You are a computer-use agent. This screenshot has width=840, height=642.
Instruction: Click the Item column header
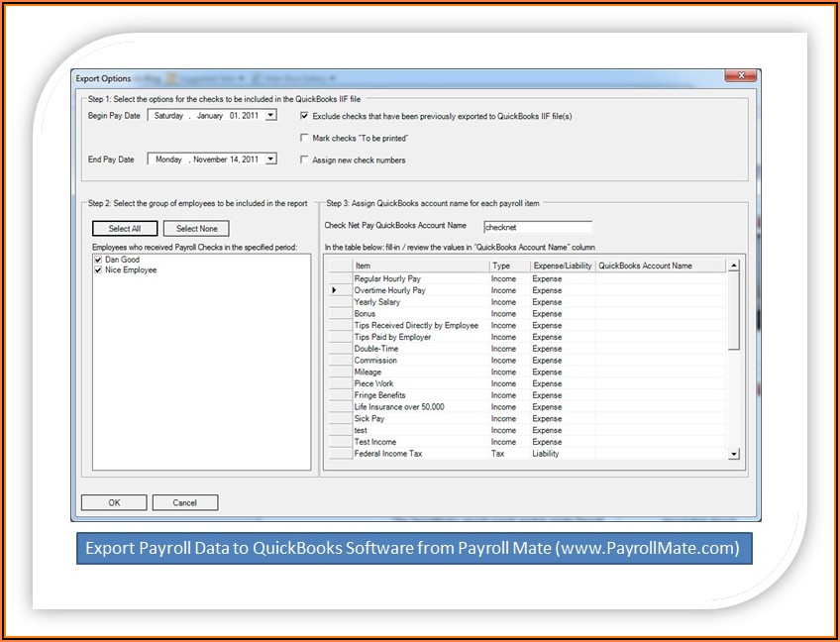point(420,267)
